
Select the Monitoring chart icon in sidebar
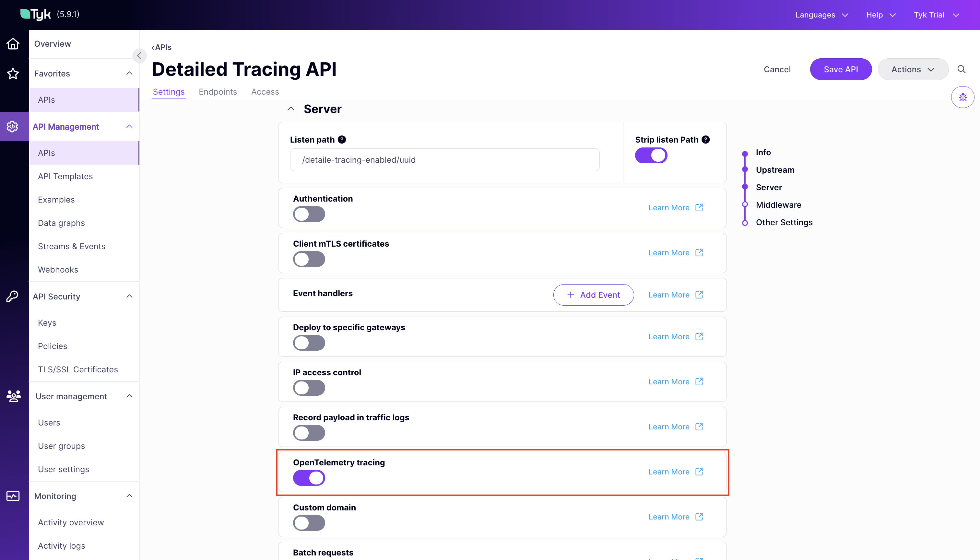click(x=13, y=496)
